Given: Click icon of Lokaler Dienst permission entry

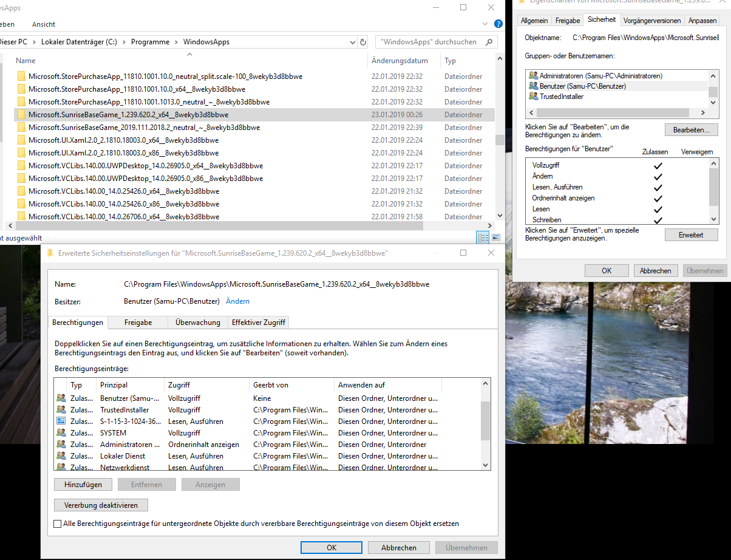Looking at the screenshot, I should (x=61, y=456).
